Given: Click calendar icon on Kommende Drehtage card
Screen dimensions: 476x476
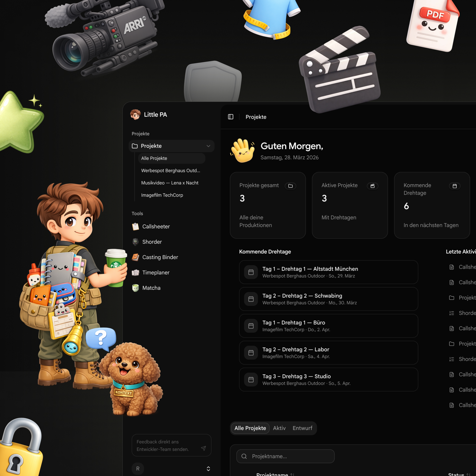Looking at the screenshot, I should (x=454, y=186).
